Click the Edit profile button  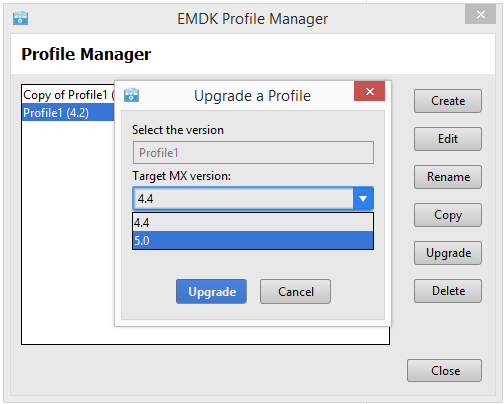[x=448, y=139]
